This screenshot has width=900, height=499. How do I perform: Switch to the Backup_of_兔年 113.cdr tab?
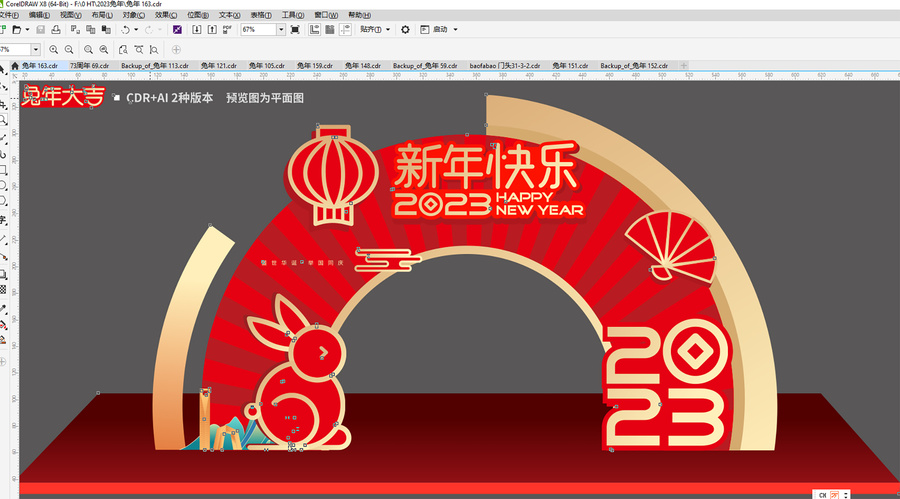click(x=155, y=66)
